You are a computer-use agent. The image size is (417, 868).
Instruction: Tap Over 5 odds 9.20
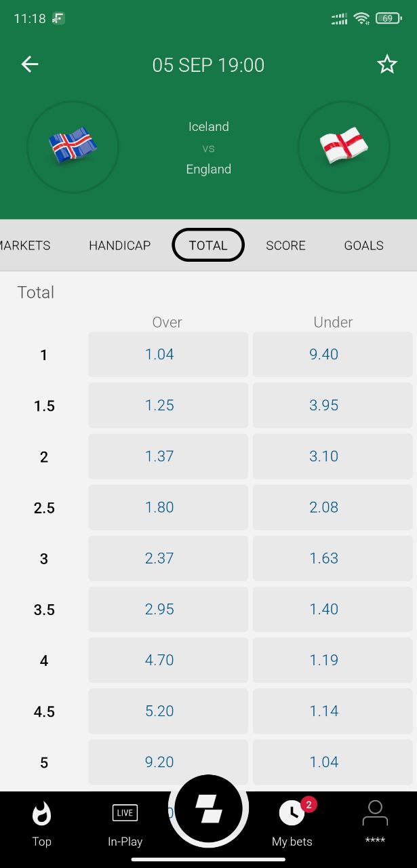(167, 762)
